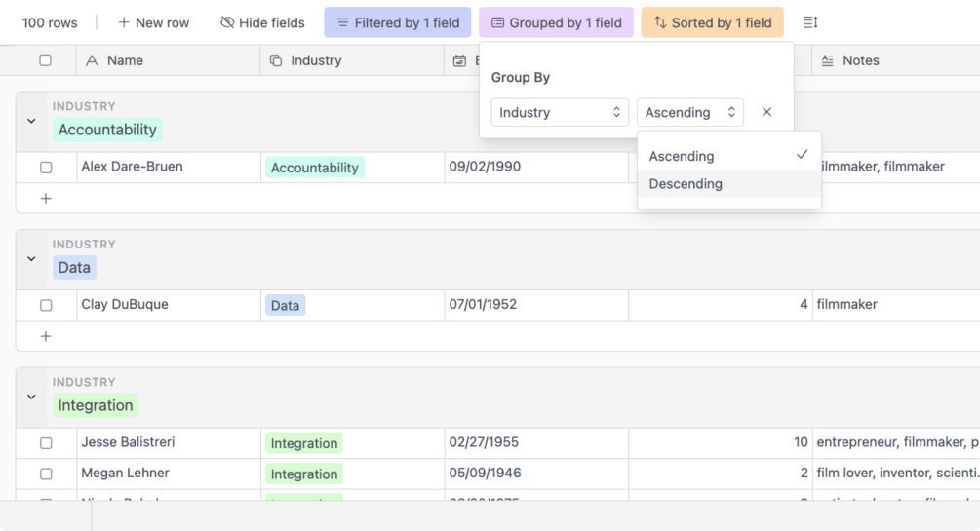Image resolution: width=980 pixels, height=531 pixels.
Task: Toggle the select-all rows checkbox
Action: [x=46, y=60]
